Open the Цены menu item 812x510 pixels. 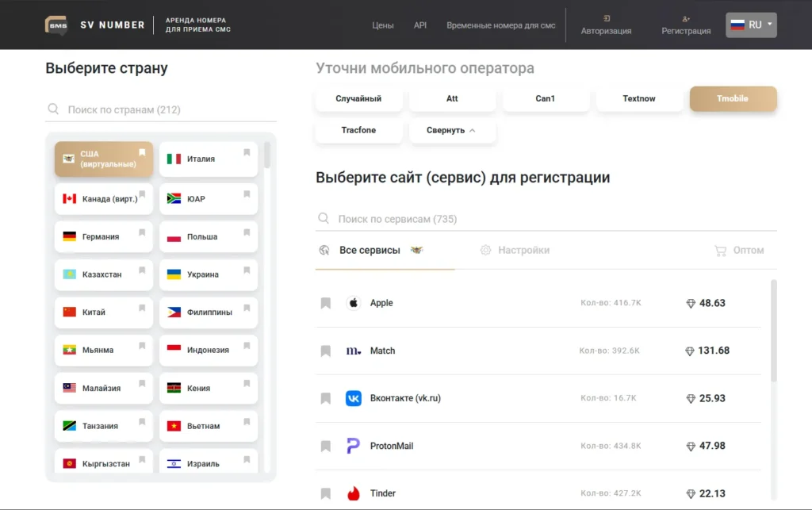pyautogui.click(x=383, y=25)
